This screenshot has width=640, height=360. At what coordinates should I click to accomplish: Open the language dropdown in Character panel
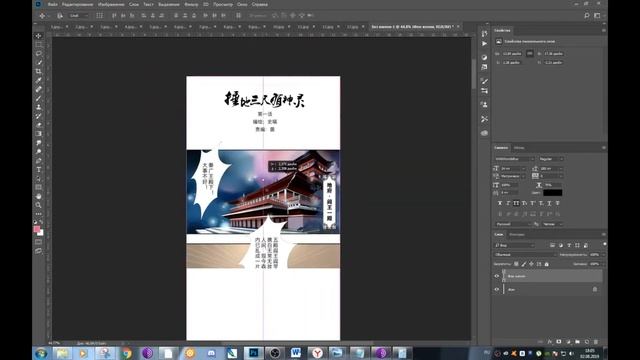pyautogui.click(x=513, y=224)
